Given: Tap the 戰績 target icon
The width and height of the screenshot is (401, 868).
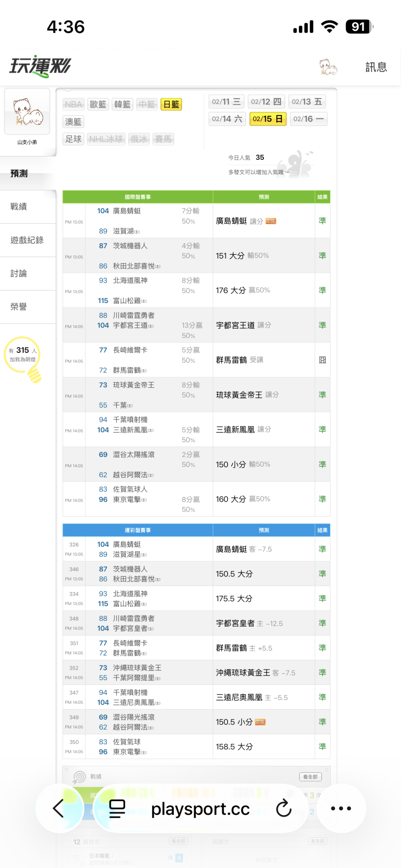Looking at the screenshot, I should (79, 777).
